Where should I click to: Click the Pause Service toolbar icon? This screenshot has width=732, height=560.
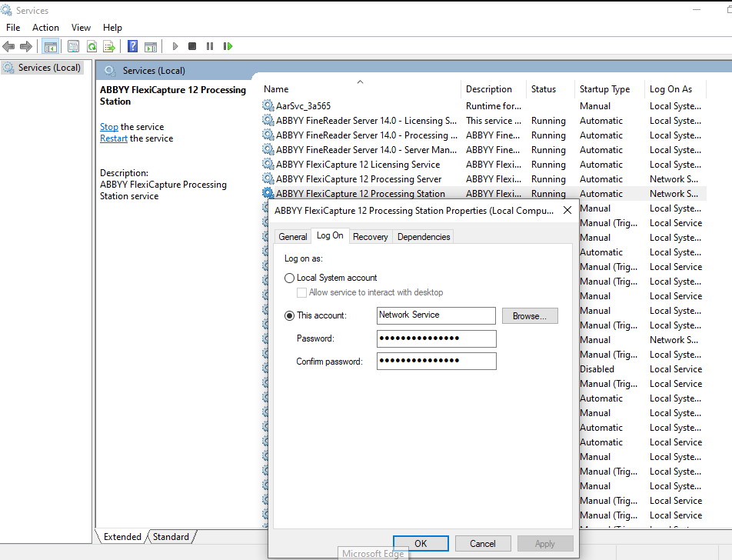tap(210, 46)
